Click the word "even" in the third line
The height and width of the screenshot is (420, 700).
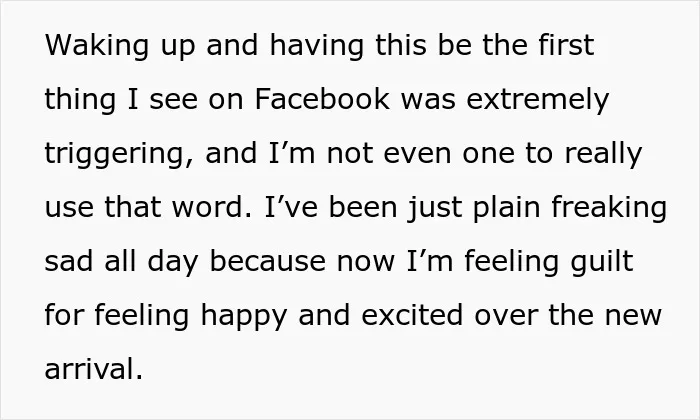(x=417, y=154)
